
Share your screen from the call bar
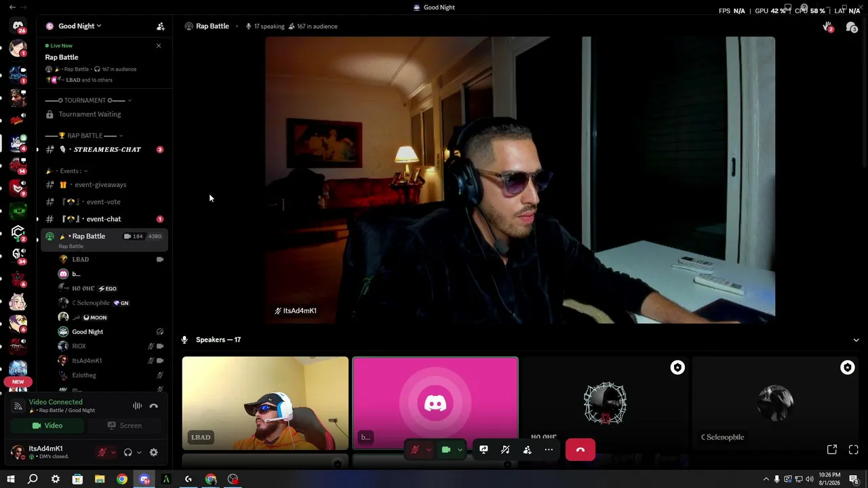484,450
